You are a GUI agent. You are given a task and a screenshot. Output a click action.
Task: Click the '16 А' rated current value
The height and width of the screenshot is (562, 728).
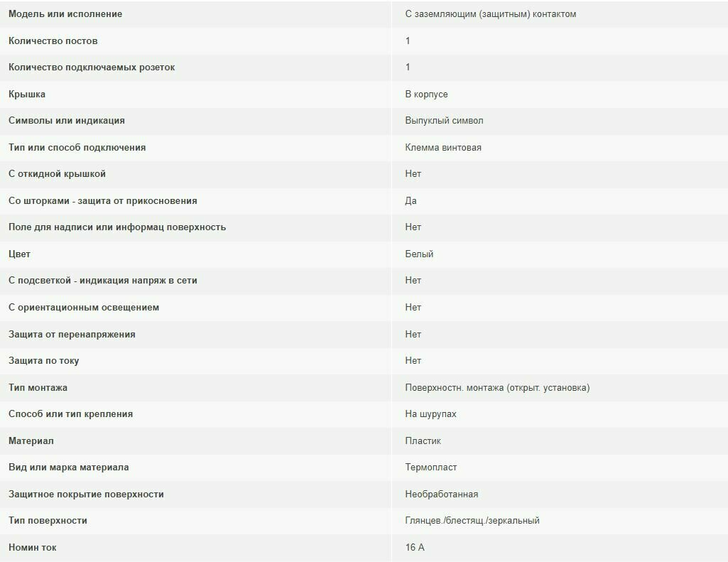tap(415, 548)
